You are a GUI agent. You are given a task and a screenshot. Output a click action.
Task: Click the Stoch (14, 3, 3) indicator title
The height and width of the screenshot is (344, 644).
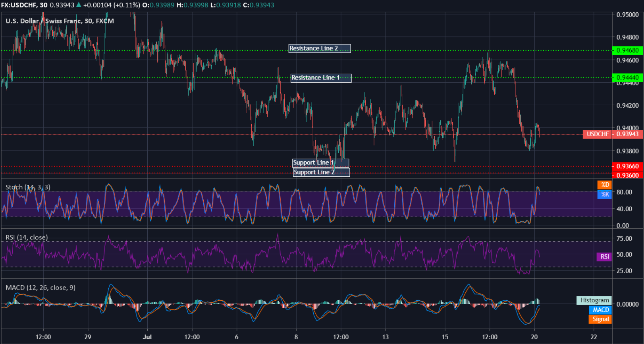tap(28, 187)
